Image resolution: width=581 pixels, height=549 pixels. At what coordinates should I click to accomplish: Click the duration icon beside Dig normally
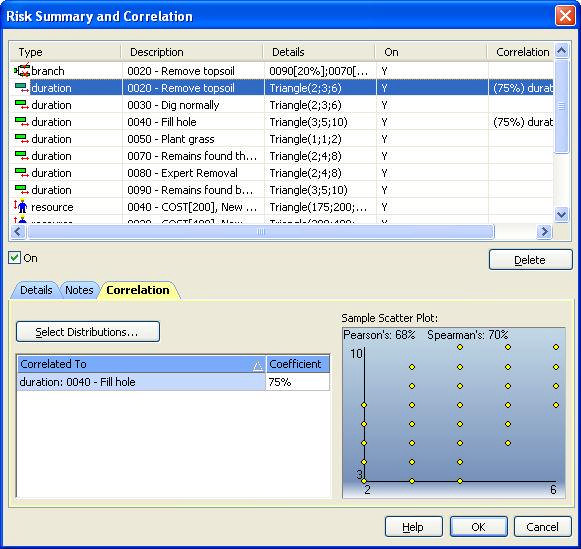22,105
